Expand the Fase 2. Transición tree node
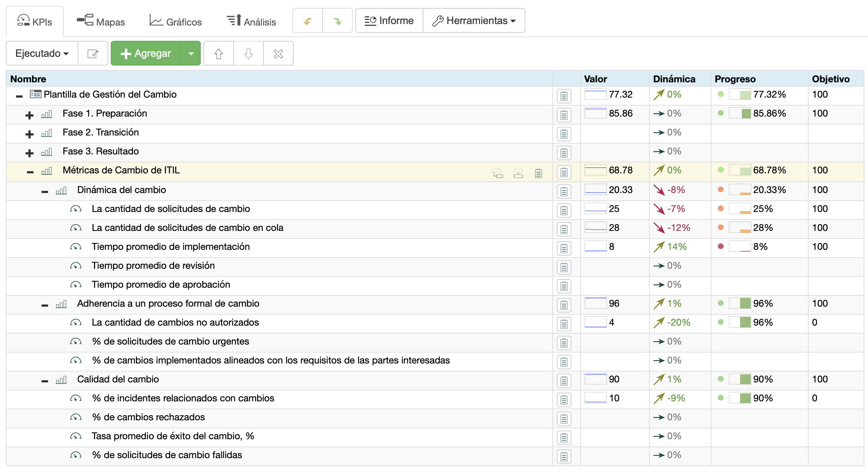The image size is (868, 472). [x=29, y=134]
